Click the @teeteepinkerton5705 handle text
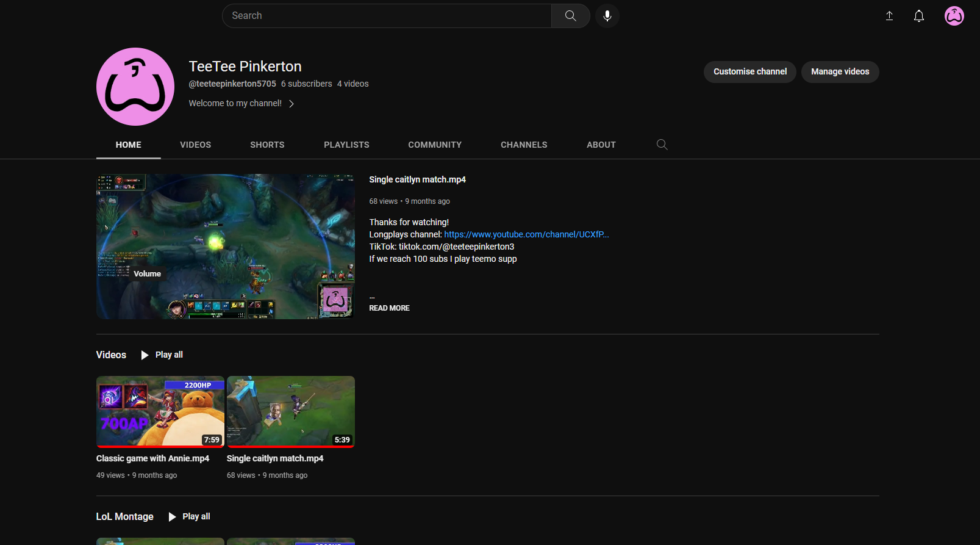This screenshot has height=545, width=980. coord(232,84)
